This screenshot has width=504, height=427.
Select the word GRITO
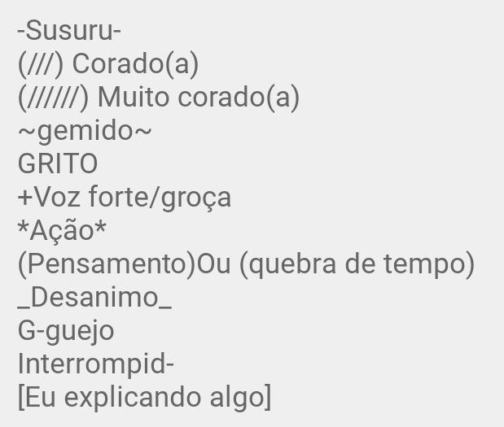coord(58,163)
